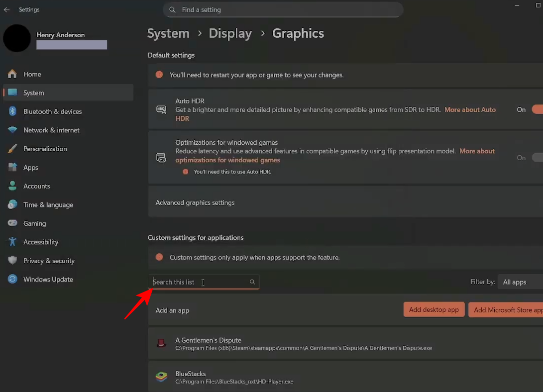The height and width of the screenshot is (392, 543).
Task: Click the Windows Update icon in the sidebar
Action: point(12,280)
